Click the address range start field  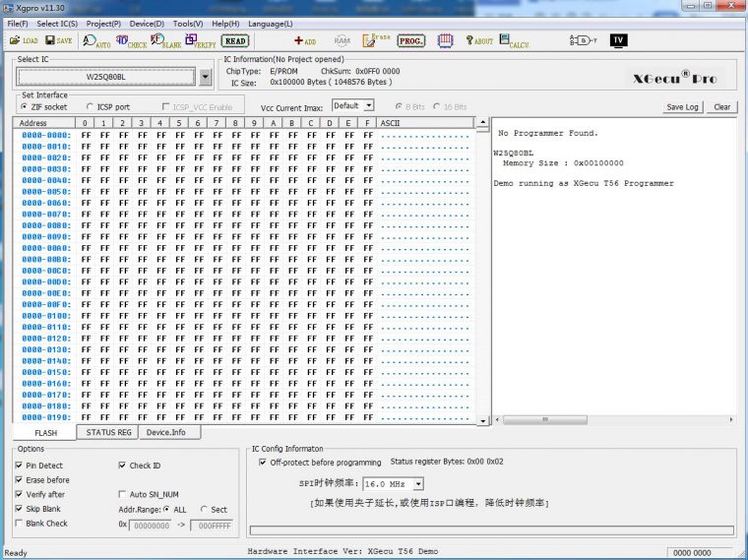click(151, 526)
